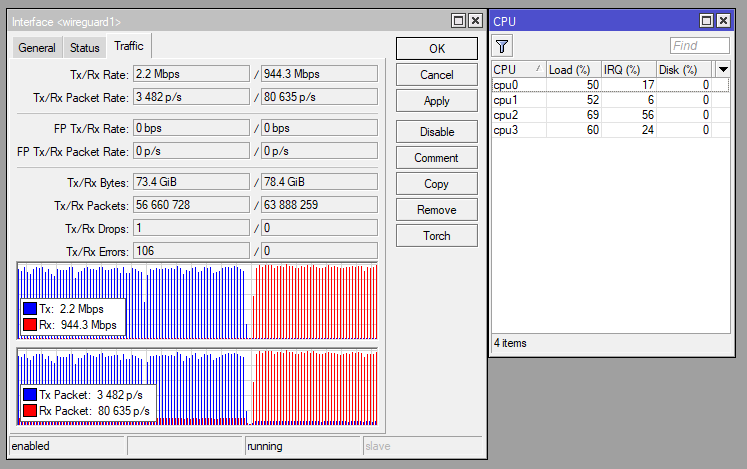Sort by the Load (%) column header

pyautogui.click(x=574, y=70)
